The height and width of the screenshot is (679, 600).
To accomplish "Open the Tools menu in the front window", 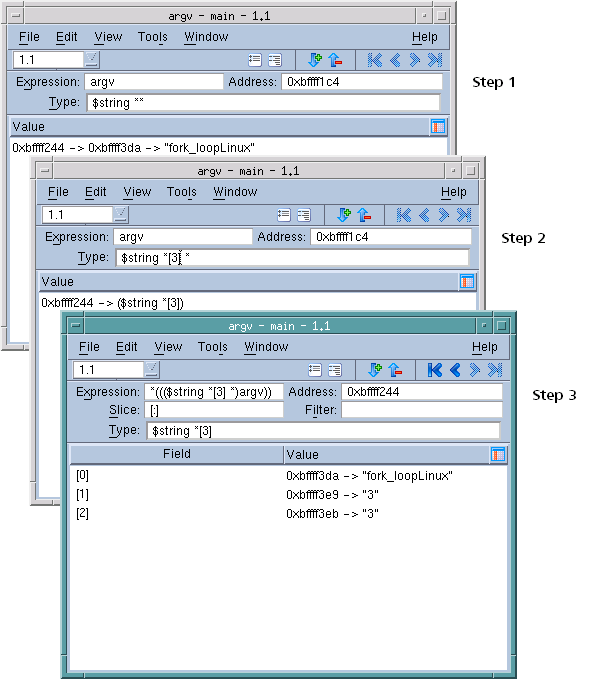I will tap(212, 347).
